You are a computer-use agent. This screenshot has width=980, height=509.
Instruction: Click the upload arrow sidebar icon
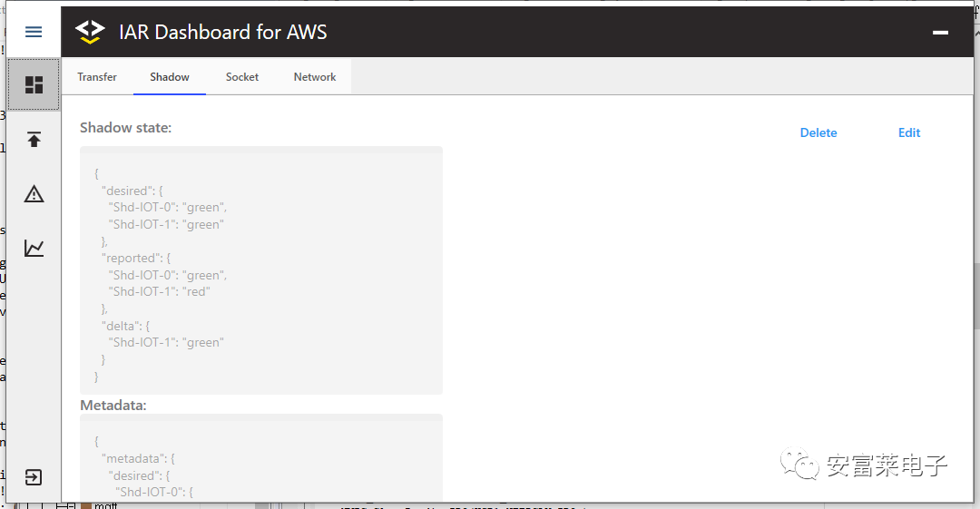point(34,140)
